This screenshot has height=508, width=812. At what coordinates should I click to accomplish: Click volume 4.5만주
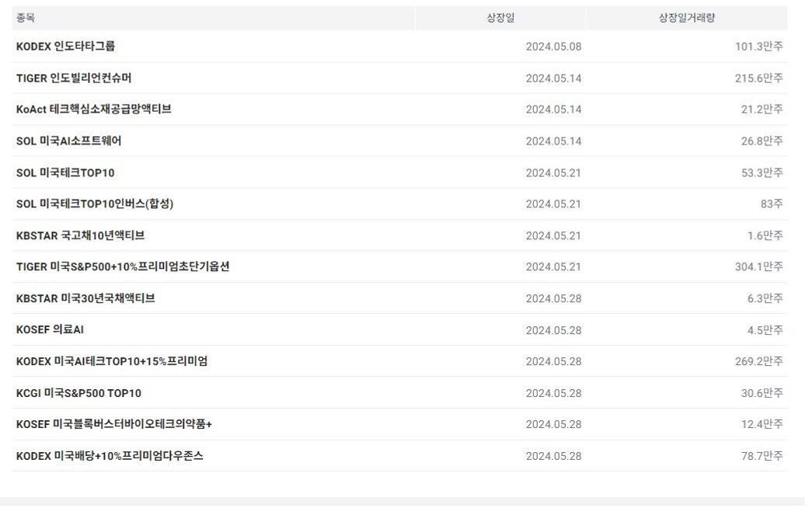point(765,330)
